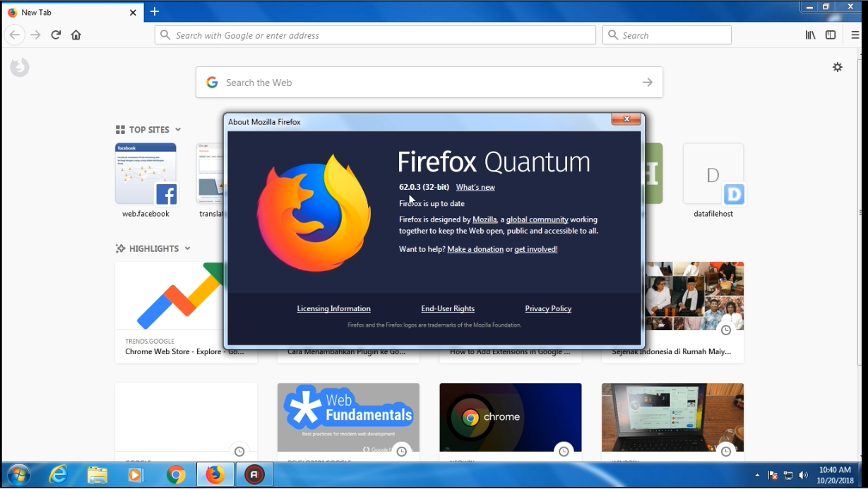868x489 pixels.
Task: Click the clock icon on Web Fundamentals card
Action: click(401, 452)
